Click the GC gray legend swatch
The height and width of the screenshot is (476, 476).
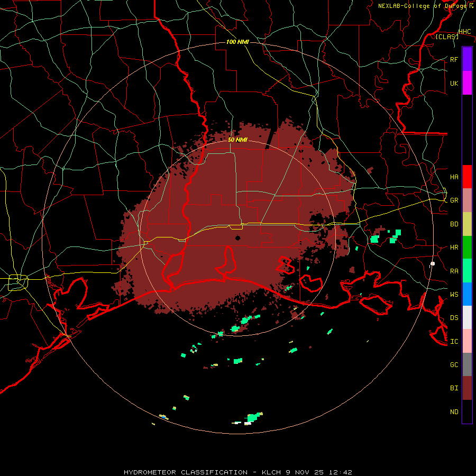tap(467, 364)
